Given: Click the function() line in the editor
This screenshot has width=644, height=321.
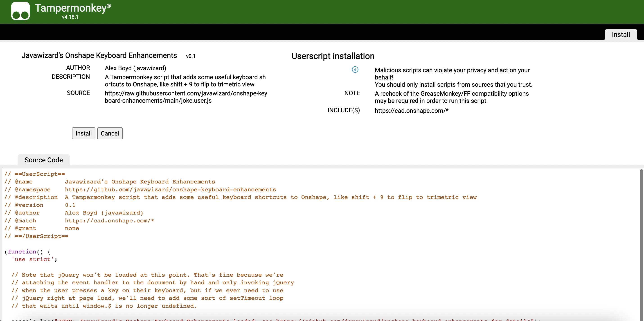Looking at the screenshot, I should 27,251.
